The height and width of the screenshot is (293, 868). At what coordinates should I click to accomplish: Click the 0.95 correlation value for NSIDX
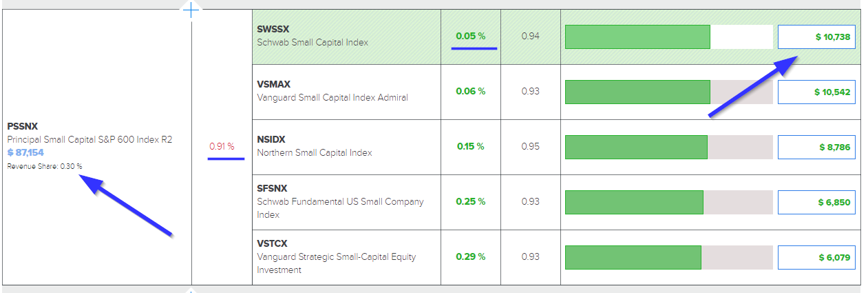(x=530, y=147)
